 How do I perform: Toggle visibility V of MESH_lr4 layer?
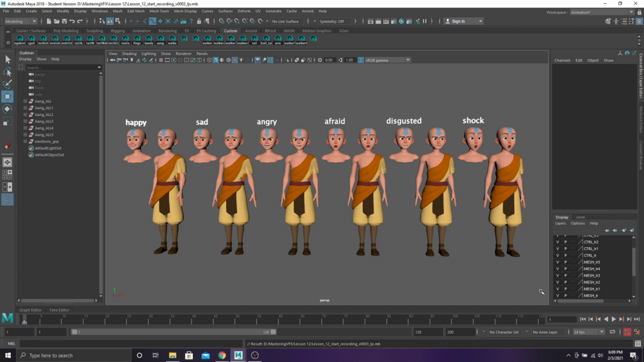coord(557,269)
